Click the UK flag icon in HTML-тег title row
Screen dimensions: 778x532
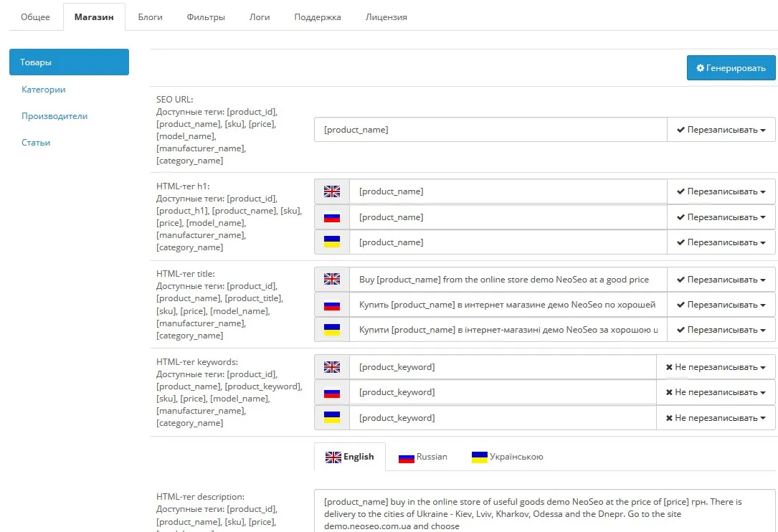coord(332,280)
